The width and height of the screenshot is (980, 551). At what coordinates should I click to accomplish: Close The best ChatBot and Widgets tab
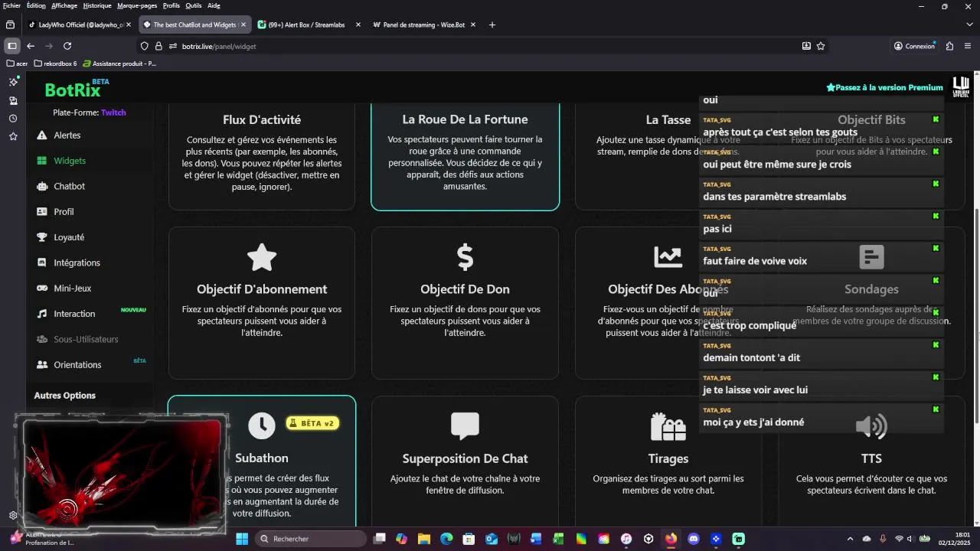[243, 24]
